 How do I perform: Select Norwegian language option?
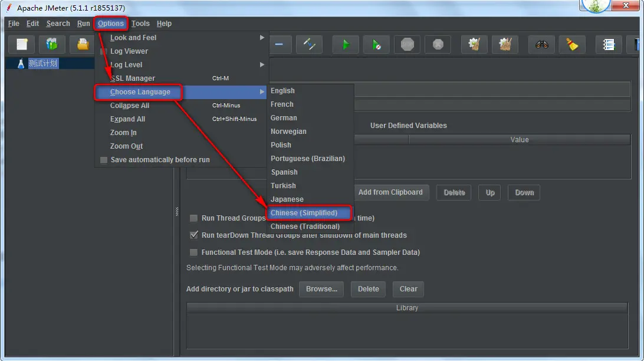(310, 132)
